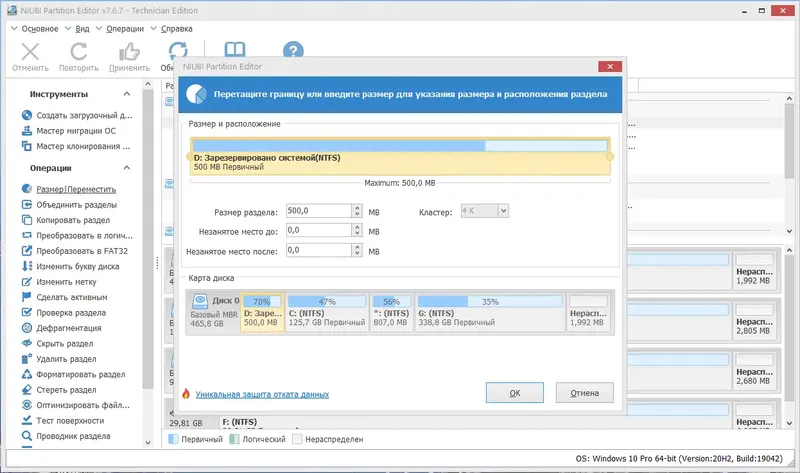The image size is (800, 473).
Task: Decrease Незанятое место до with down arrow
Action: 357,233
